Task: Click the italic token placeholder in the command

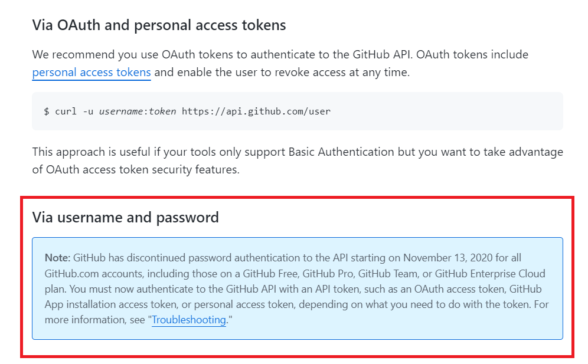Action: (x=162, y=112)
